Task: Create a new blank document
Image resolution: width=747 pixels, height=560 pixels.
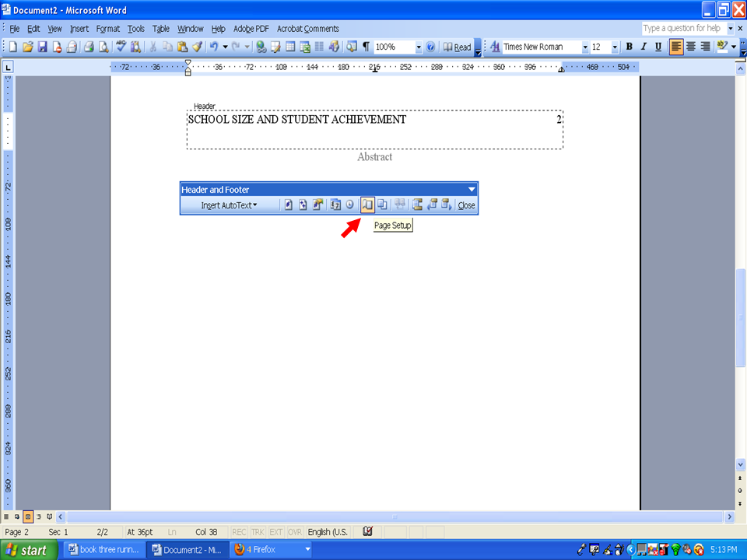Action: [13, 47]
